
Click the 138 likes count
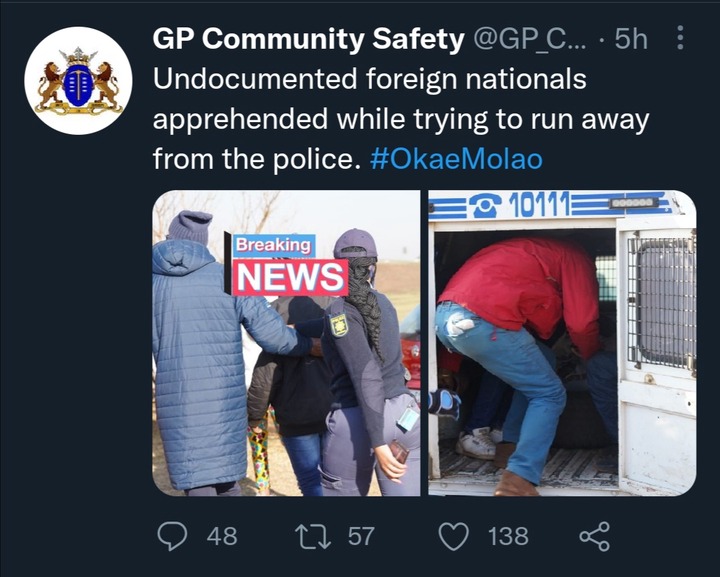point(508,536)
